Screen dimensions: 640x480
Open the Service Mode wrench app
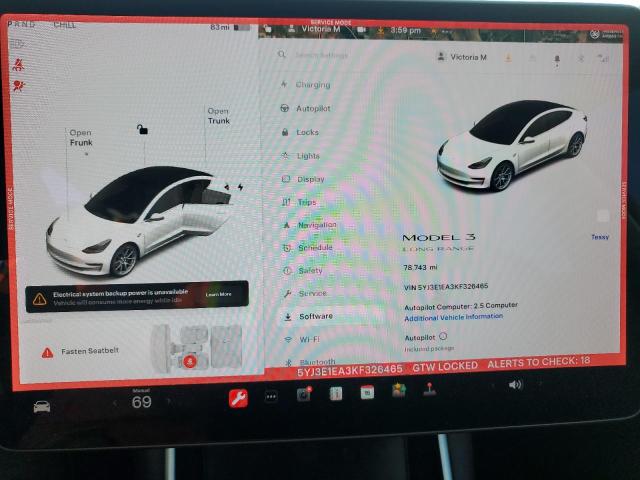(x=238, y=398)
